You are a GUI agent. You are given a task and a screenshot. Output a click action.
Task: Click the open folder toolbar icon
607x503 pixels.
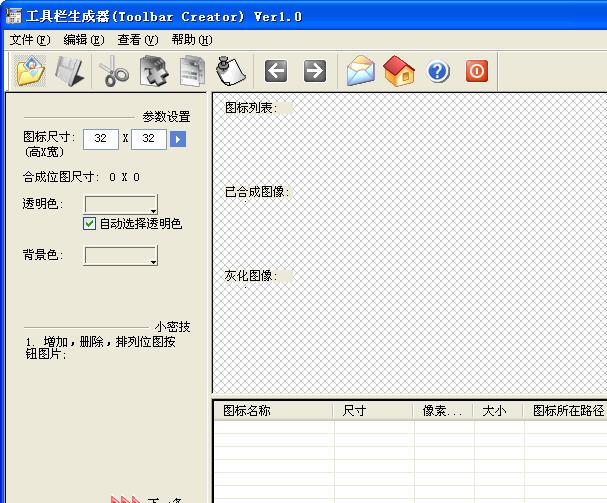pos(31,71)
